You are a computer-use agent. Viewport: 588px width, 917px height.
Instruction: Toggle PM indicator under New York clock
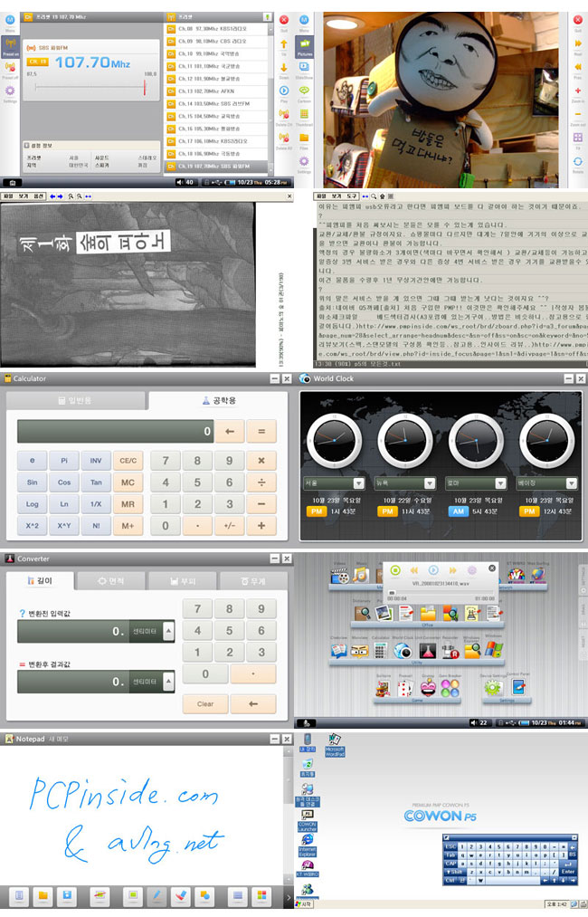(387, 511)
